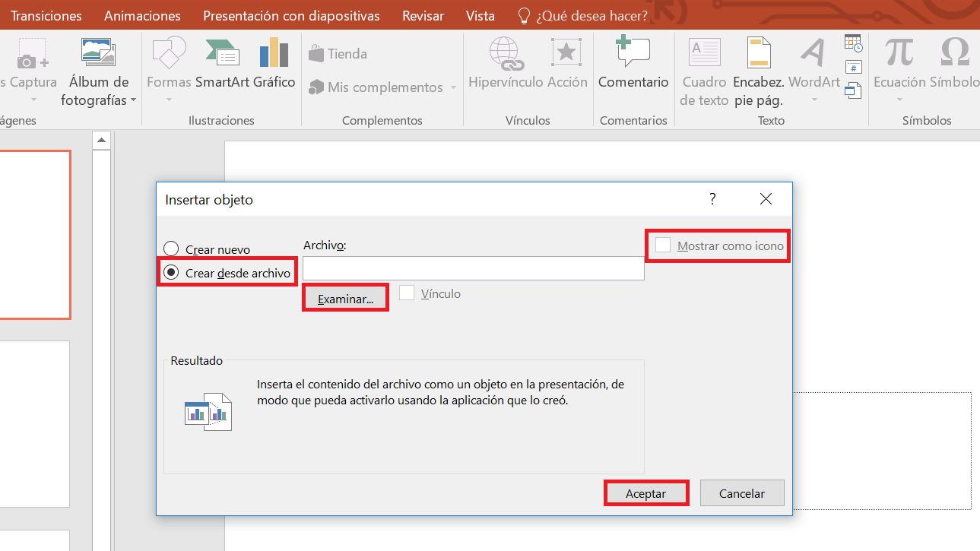
Task: Insert a Símbolo
Action: click(x=954, y=65)
